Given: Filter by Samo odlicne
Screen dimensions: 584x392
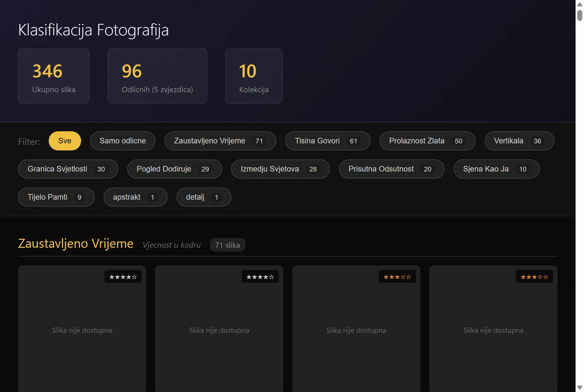Looking at the screenshot, I should 123,141.
